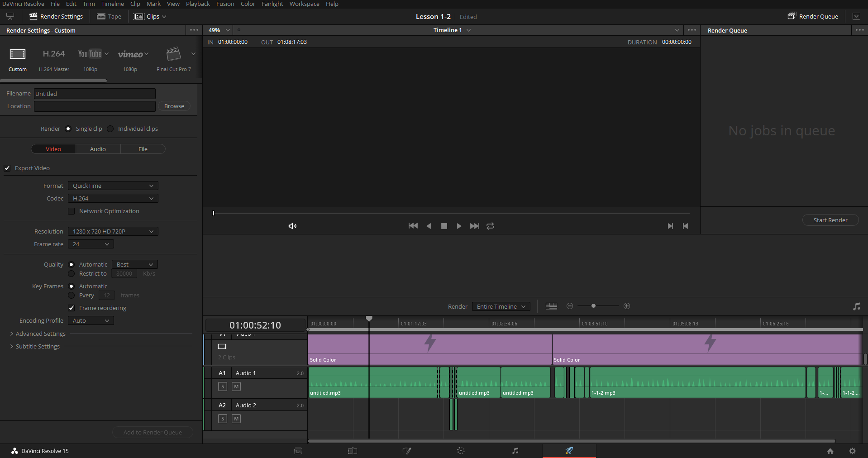Pick the Vimeo 1080p preset

point(130,54)
